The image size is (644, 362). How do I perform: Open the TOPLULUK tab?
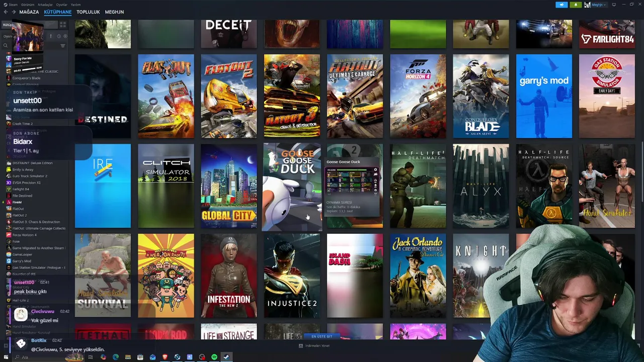[x=88, y=12]
